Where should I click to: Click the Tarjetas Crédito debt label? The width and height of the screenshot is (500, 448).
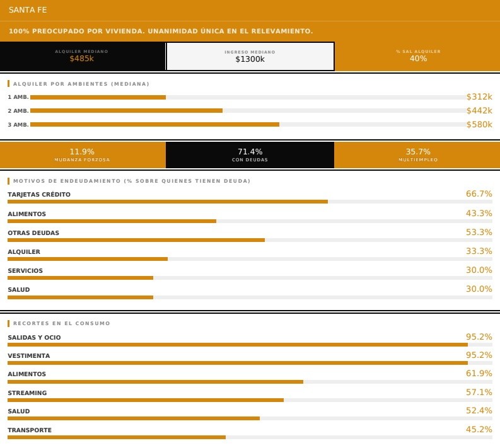pos(39,194)
